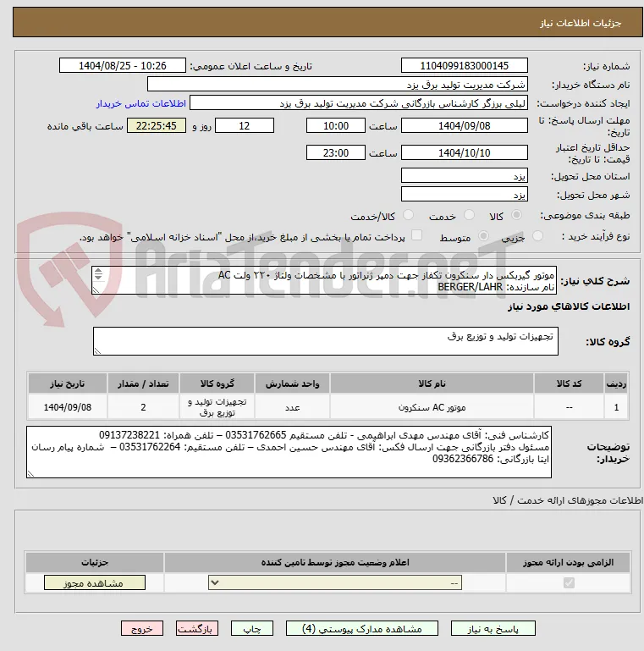
Task: Open مشاهده مدارک پیوستی (4) attachments
Action: [x=362, y=629]
